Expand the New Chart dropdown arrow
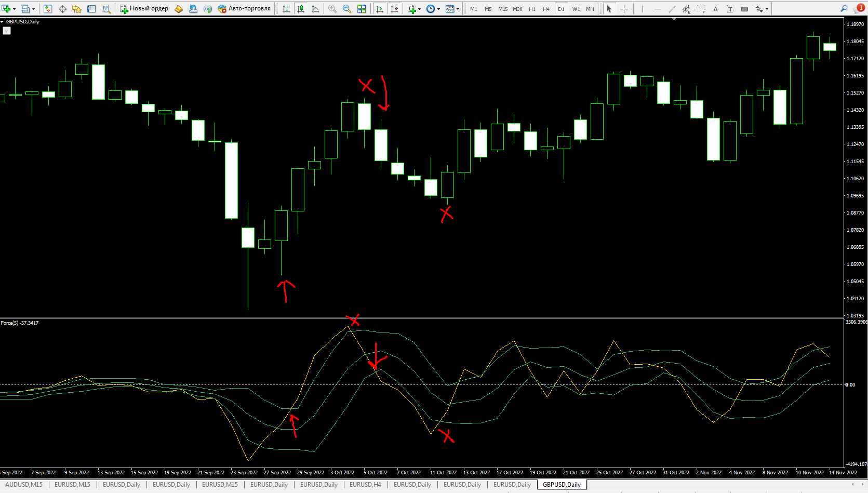This screenshot has width=868, height=493. (x=14, y=9)
